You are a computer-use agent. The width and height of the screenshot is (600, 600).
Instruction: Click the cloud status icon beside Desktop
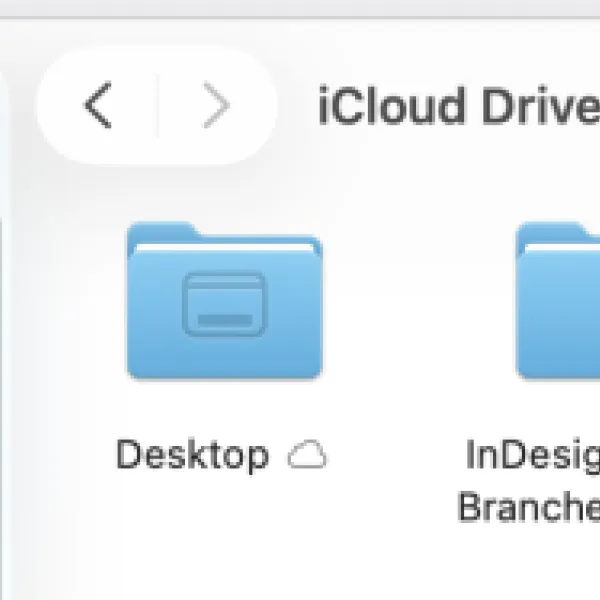(307, 455)
